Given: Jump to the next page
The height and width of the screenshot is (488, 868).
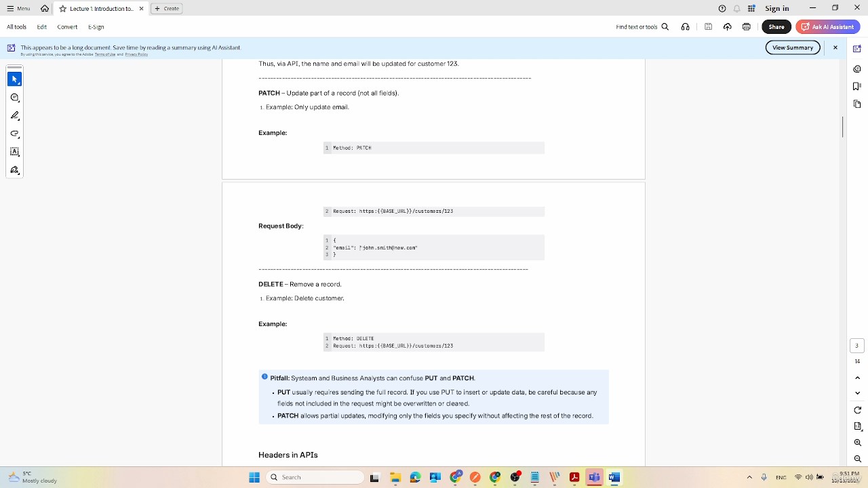Looking at the screenshot, I should pyautogui.click(x=857, y=393).
